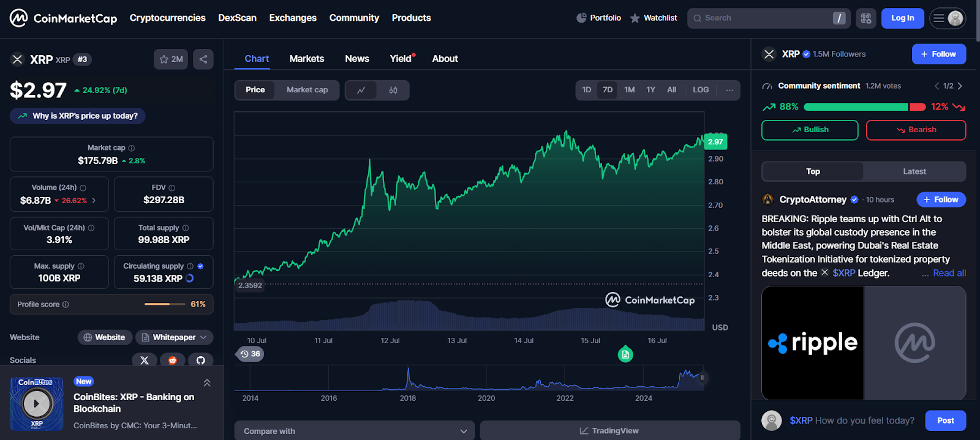The height and width of the screenshot is (440, 980).
Task: Open chart more options ellipsis
Action: pos(729,90)
